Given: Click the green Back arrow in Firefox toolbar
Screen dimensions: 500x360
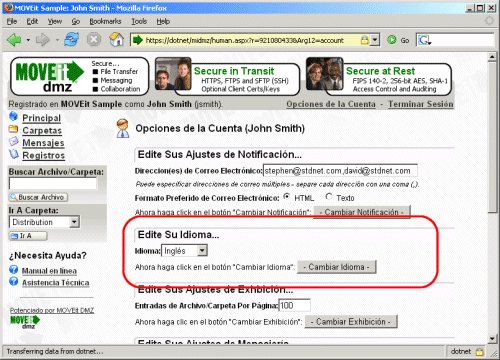Looking at the screenshot, I should pyautogui.click(x=14, y=40).
